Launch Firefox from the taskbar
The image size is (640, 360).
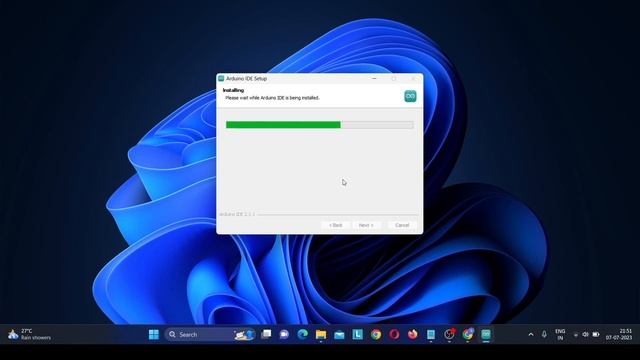click(413, 335)
